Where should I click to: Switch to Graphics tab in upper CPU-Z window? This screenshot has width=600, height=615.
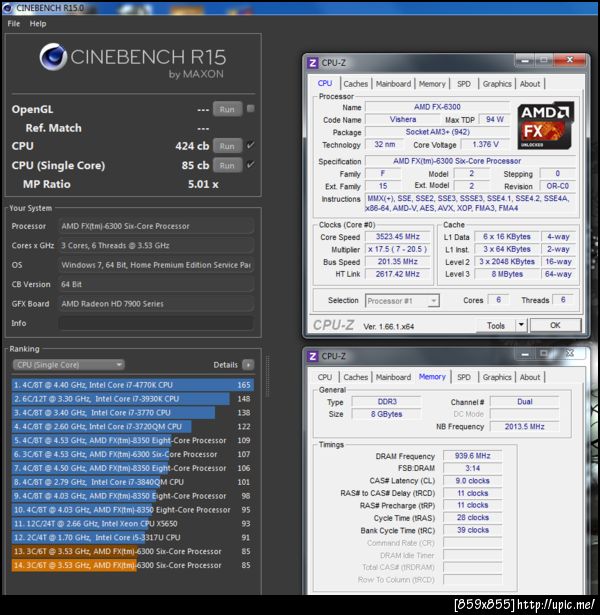click(497, 84)
